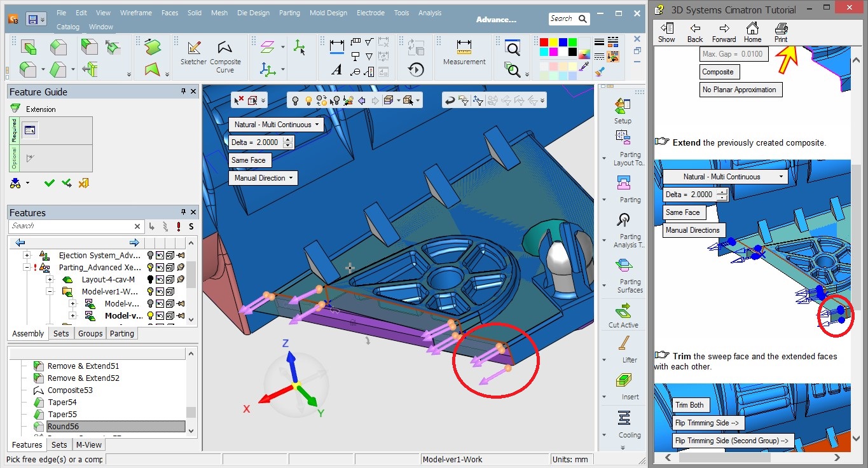Toggle light bulb for bold Model-v row
Screen dimensions: 868x468
point(150,315)
